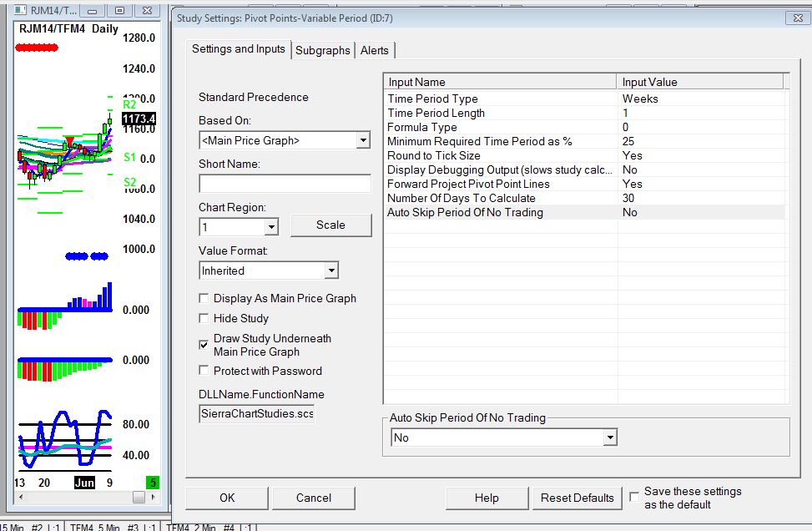Check the Hide Study checkbox
This screenshot has width=812, height=531.
point(204,318)
